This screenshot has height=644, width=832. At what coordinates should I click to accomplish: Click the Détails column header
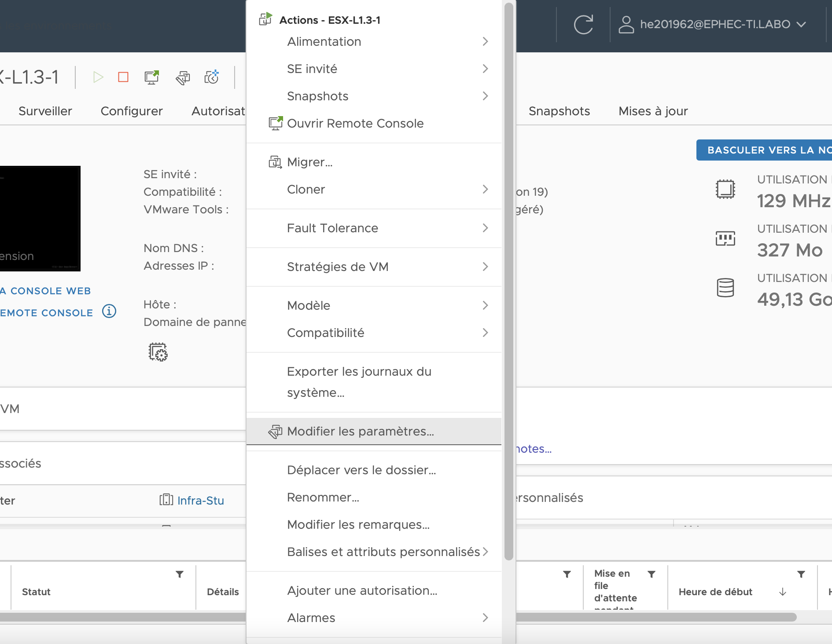click(223, 592)
